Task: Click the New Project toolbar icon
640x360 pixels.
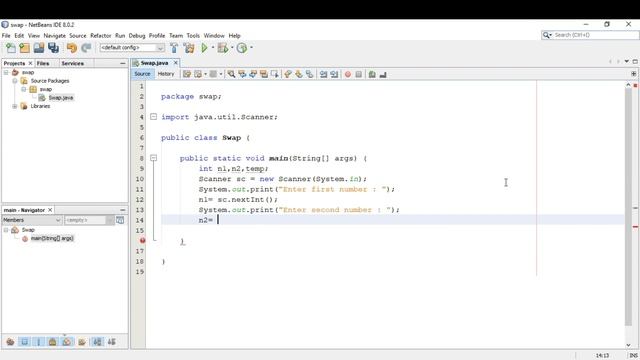Action: click(x=24, y=48)
